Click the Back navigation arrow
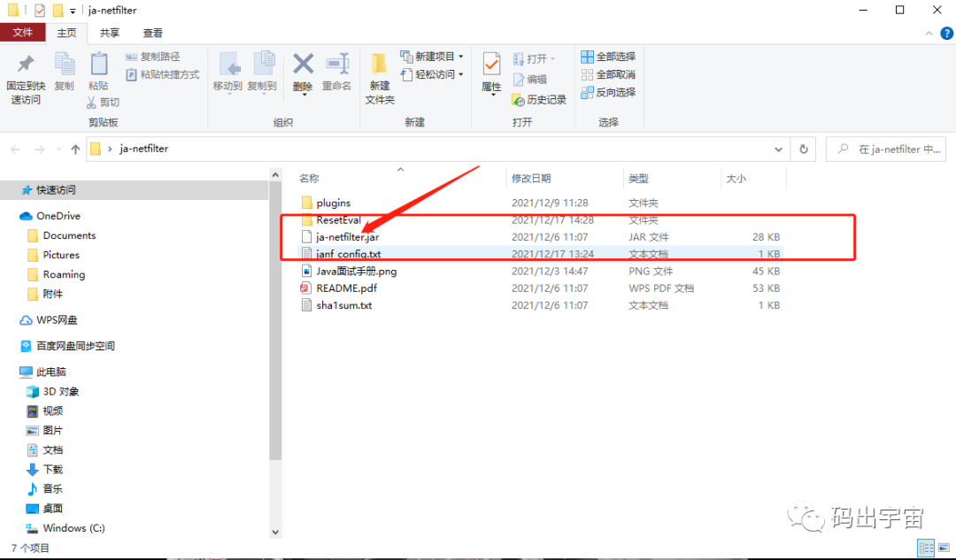Screen dimensions: 956x560 click(x=16, y=150)
